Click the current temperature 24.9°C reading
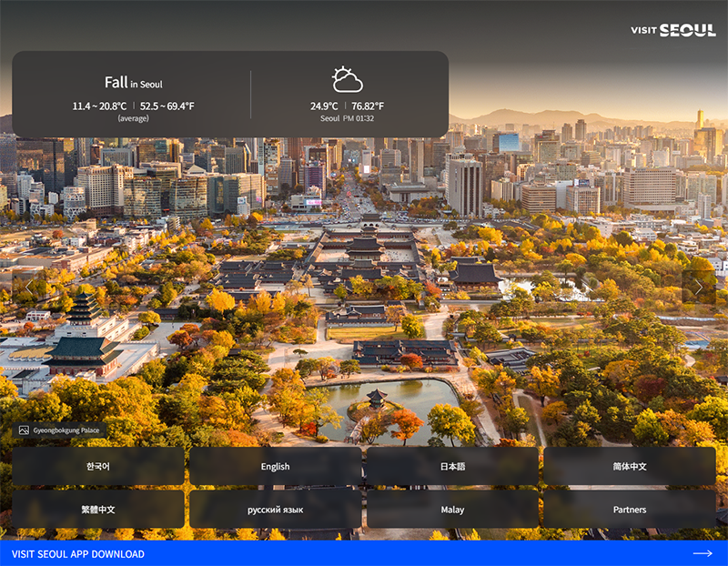728x566 pixels. 324,106
